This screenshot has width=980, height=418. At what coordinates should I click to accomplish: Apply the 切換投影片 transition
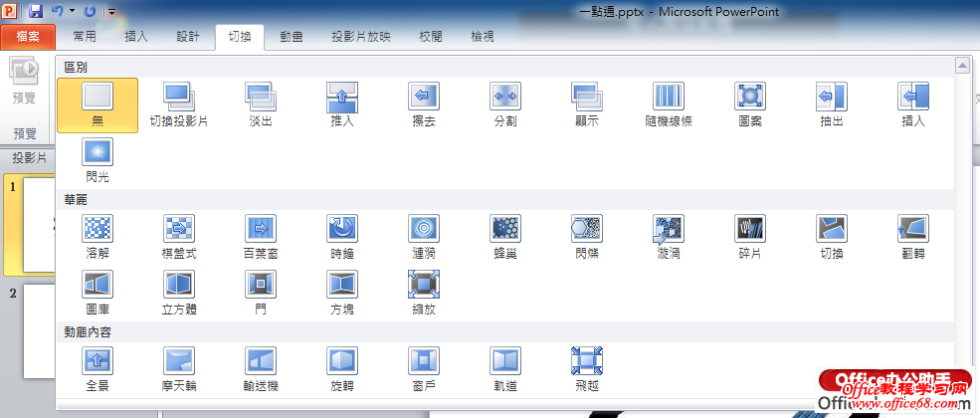[x=179, y=105]
